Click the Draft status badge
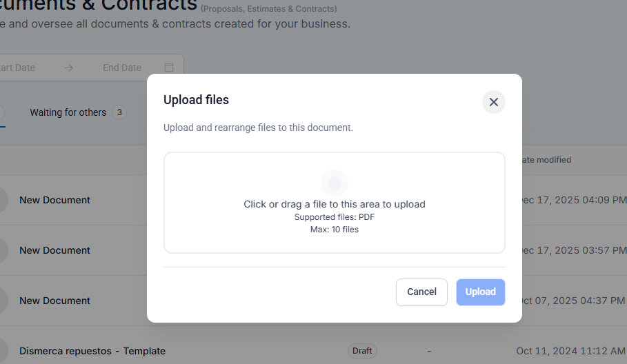The image size is (627, 364). [x=362, y=351]
